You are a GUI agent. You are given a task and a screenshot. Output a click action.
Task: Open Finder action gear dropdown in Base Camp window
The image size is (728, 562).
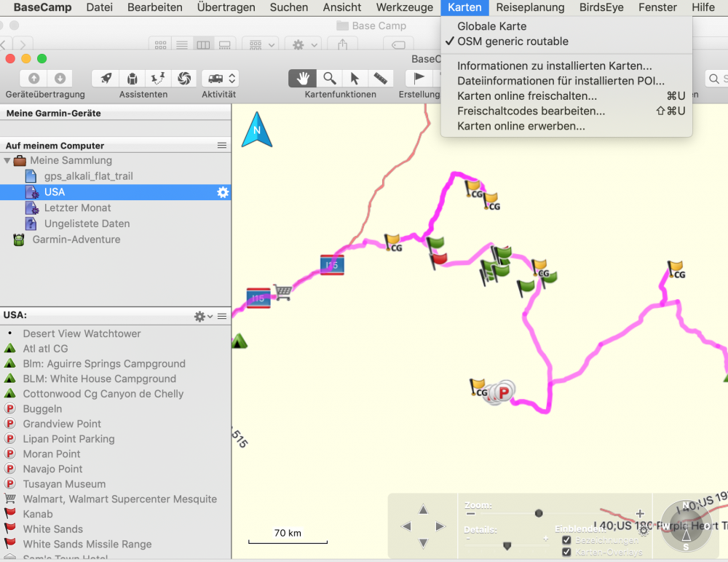304,44
